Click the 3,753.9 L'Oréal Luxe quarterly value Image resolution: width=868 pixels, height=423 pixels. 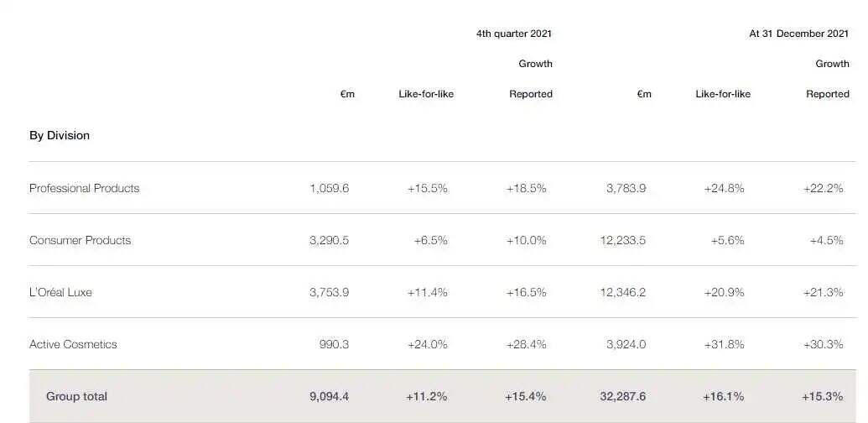[330, 292]
